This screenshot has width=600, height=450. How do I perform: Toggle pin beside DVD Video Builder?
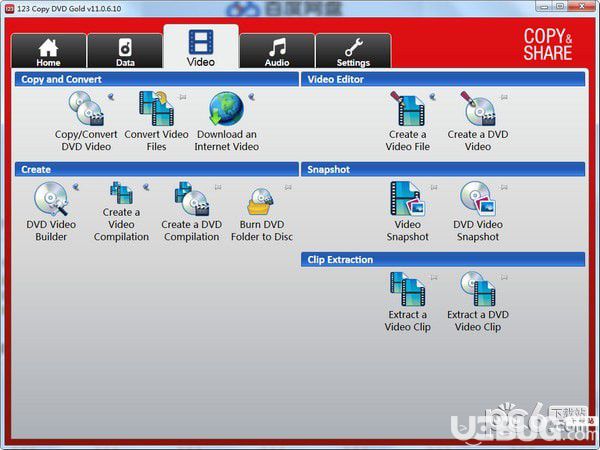point(76,187)
